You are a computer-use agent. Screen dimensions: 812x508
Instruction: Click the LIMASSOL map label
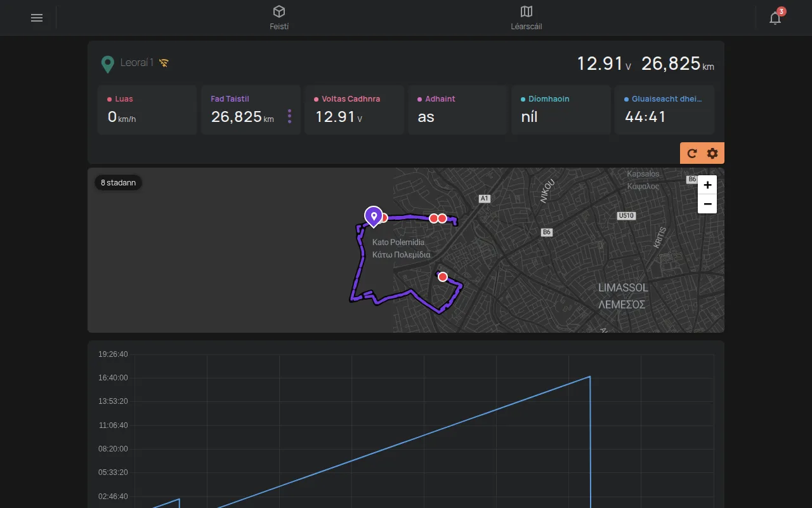click(x=623, y=288)
